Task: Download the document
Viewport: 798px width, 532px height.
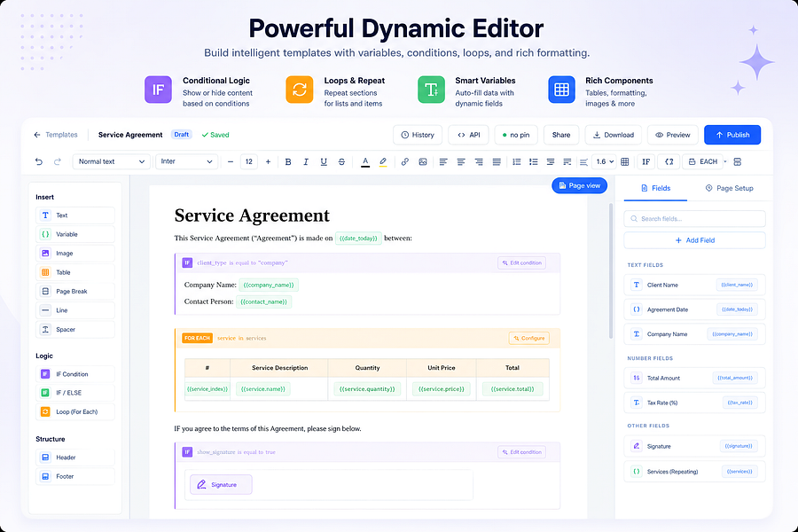Action: [614, 135]
